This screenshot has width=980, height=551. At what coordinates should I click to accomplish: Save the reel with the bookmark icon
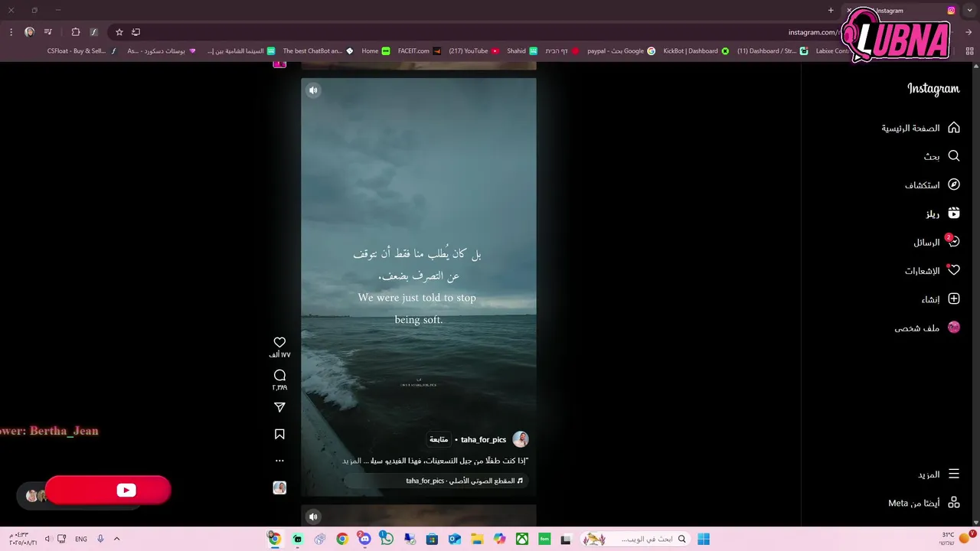point(279,434)
